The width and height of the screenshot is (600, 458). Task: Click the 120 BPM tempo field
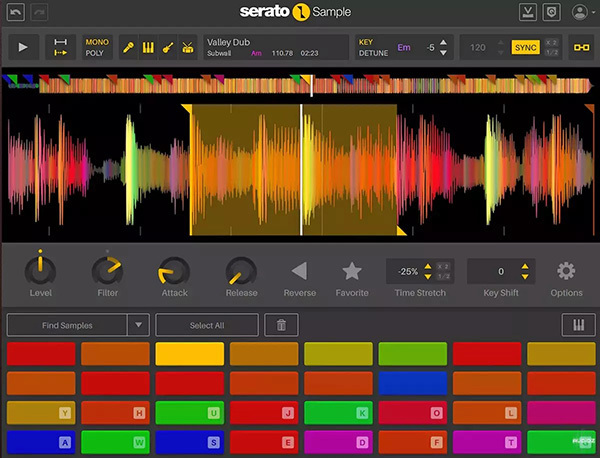click(478, 47)
